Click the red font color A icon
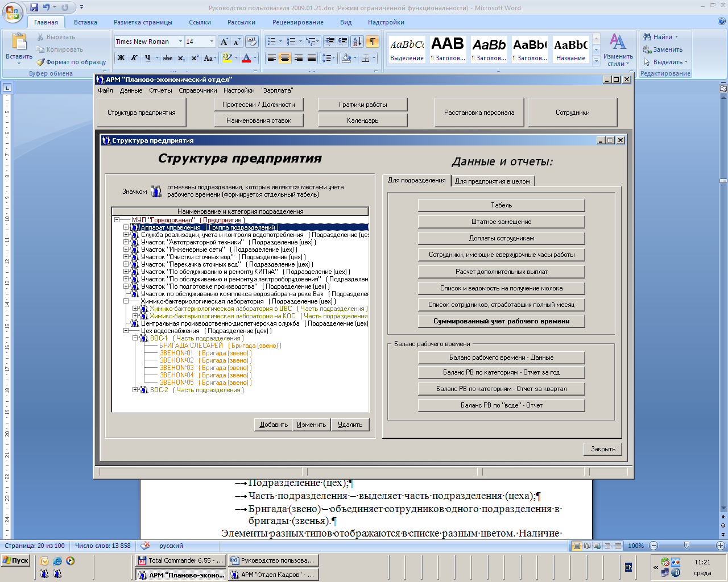 pos(246,57)
